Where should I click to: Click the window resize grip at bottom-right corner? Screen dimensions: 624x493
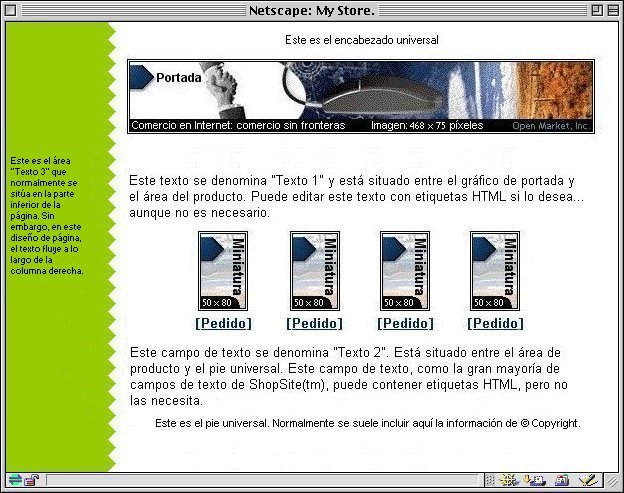coord(615,482)
